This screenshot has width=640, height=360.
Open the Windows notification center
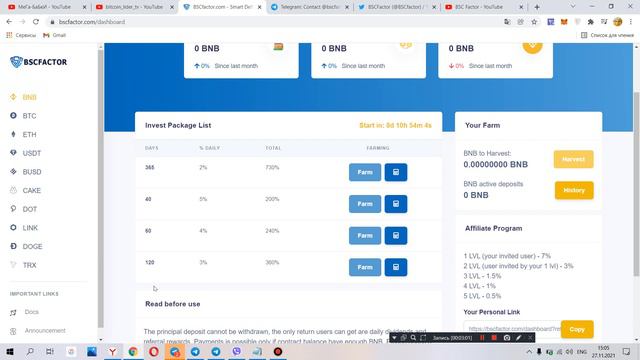(627, 351)
